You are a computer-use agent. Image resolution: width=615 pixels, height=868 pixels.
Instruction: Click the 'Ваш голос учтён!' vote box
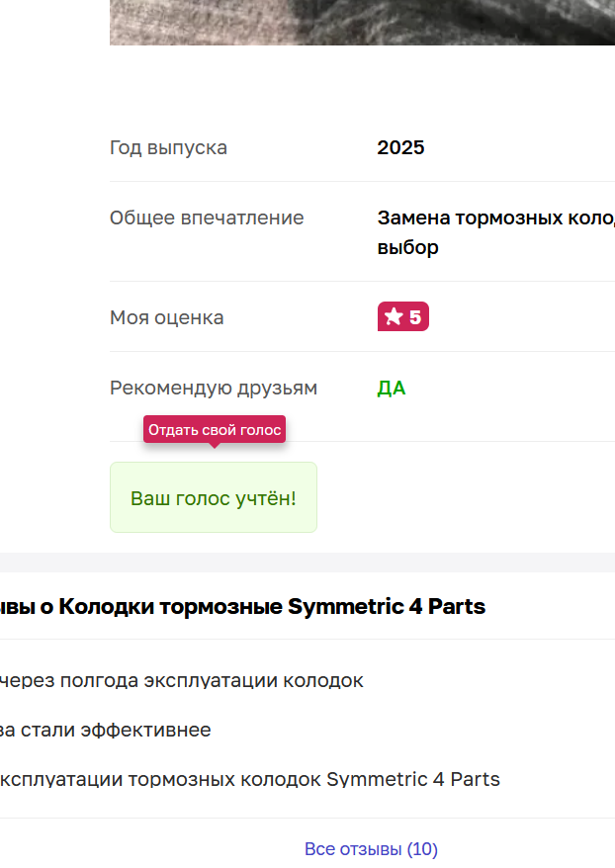(214, 497)
